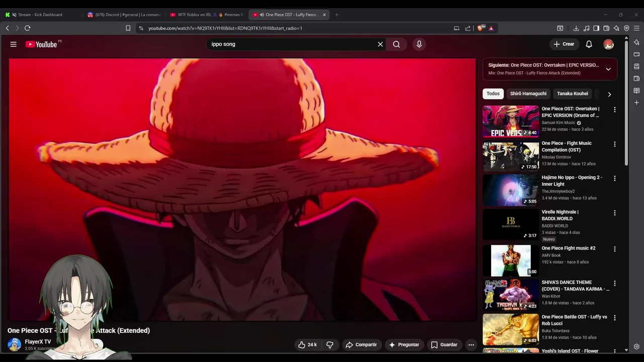Open Samuel Kim Music channel link
Screen dimensions: 644x362
[x=558, y=123]
